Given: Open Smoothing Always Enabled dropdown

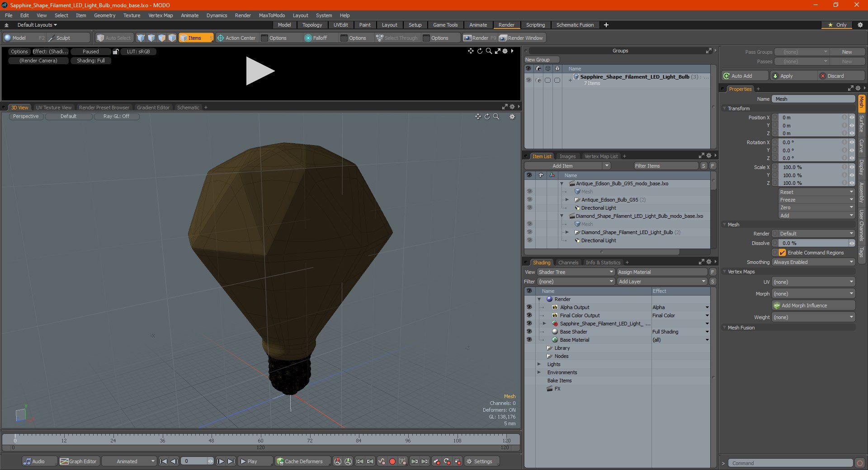Looking at the screenshot, I should tap(813, 262).
